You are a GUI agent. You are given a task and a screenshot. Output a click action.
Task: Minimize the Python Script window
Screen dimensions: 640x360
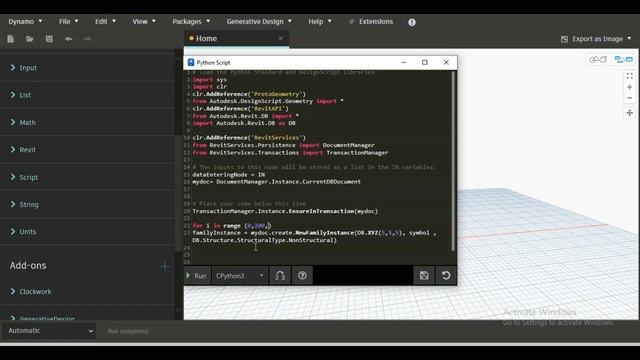click(404, 62)
